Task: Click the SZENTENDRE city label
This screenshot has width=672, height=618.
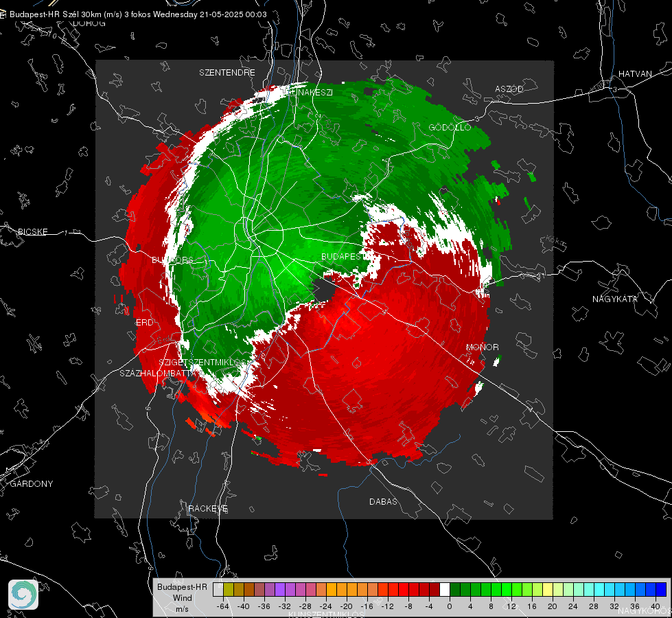Action: click(x=227, y=73)
